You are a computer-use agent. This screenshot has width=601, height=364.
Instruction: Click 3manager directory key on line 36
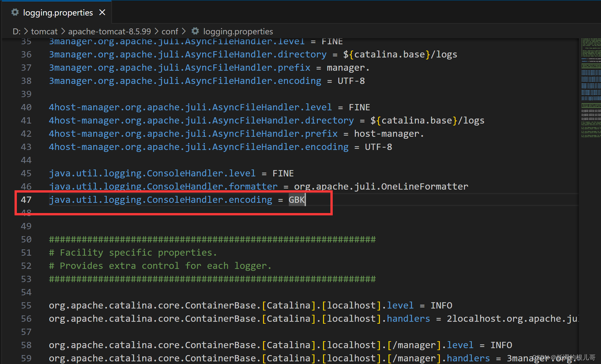[188, 55]
